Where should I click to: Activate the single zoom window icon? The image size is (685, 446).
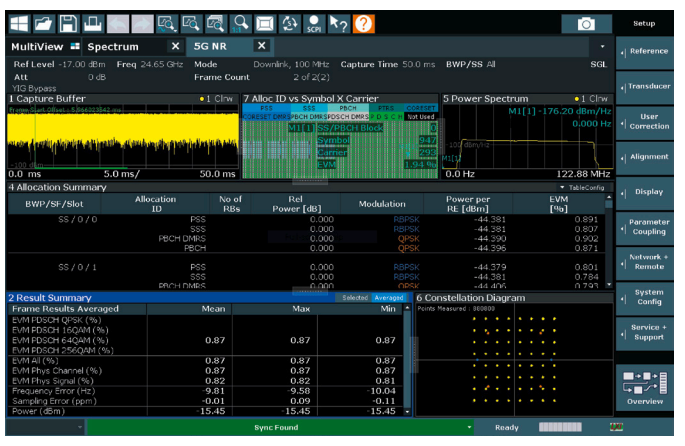(x=191, y=23)
